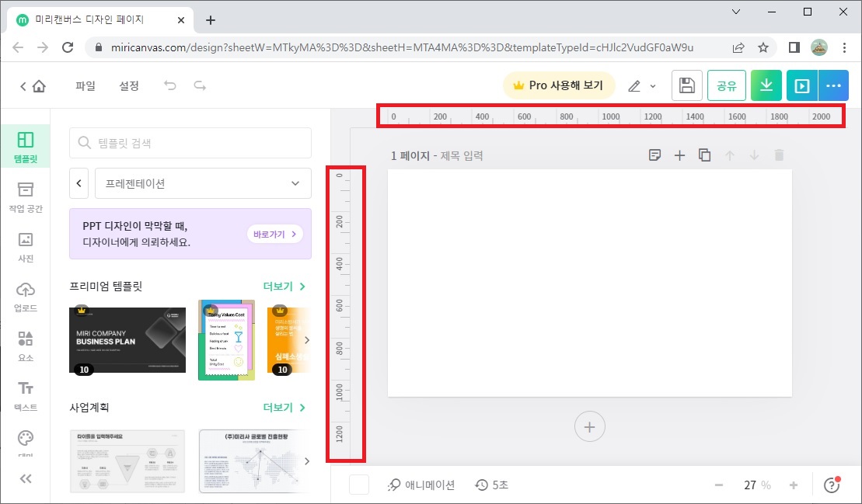The height and width of the screenshot is (504, 862).
Task: Duplicate the page with copy icon
Action: (704, 155)
